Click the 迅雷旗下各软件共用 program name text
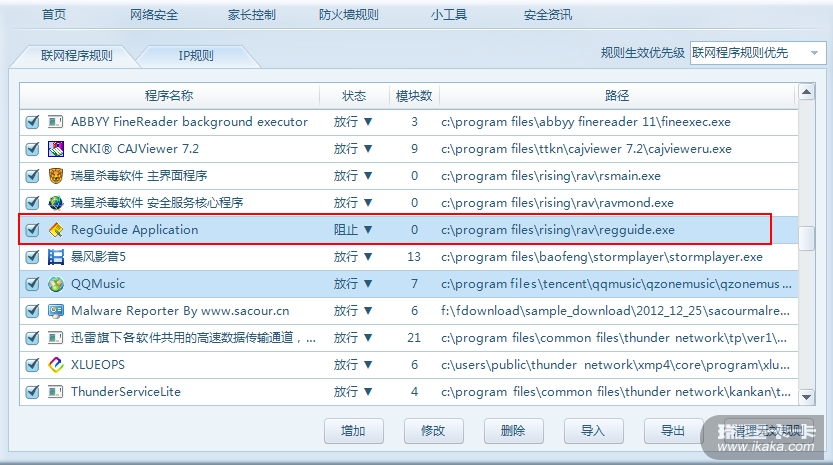Screen dimensions: 833x465 click(x=193, y=338)
